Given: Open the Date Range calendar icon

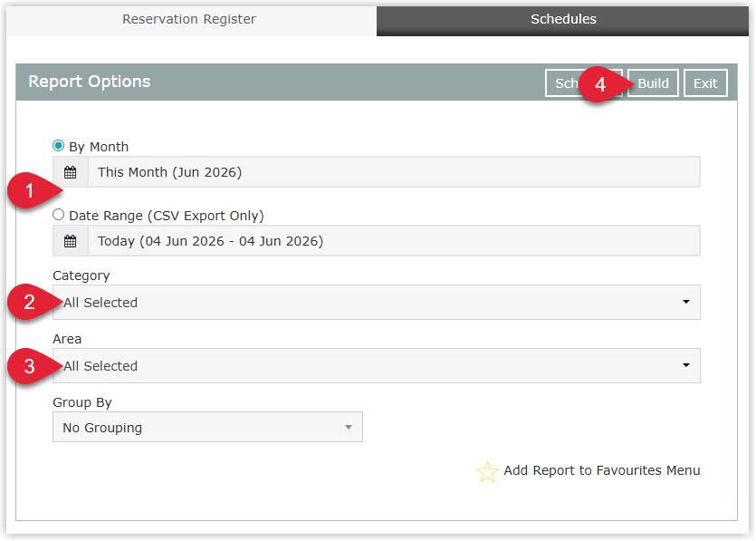Looking at the screenshot, I should pos(71,241).
